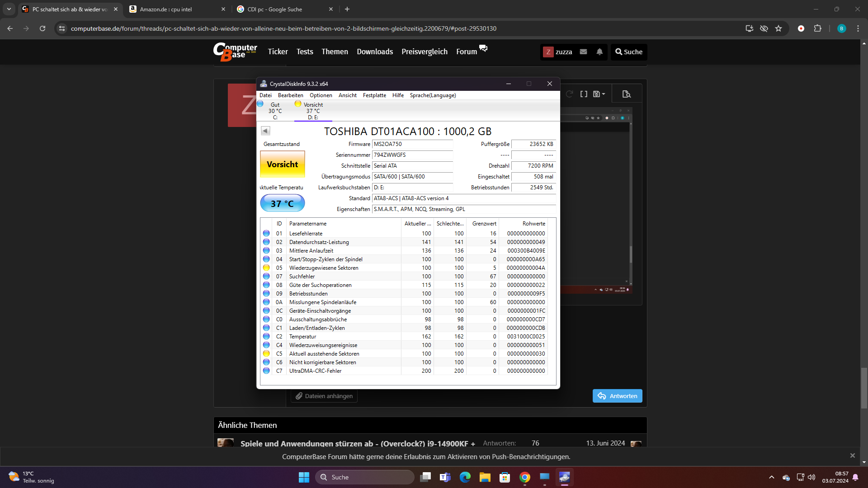The width and height of the screenshot is (868, 488).
Task: Open File Explorer from taskbar
Action: (x=485, y=477)
